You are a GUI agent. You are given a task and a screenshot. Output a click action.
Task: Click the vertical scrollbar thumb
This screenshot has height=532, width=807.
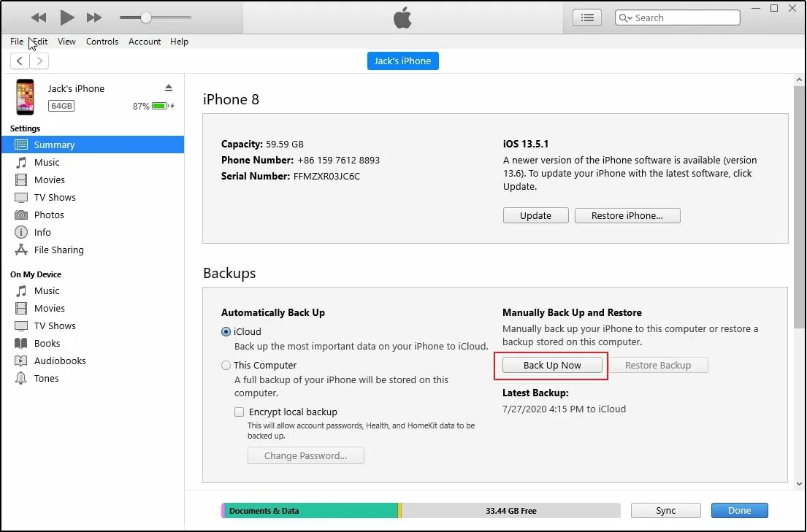pos(799,207)
